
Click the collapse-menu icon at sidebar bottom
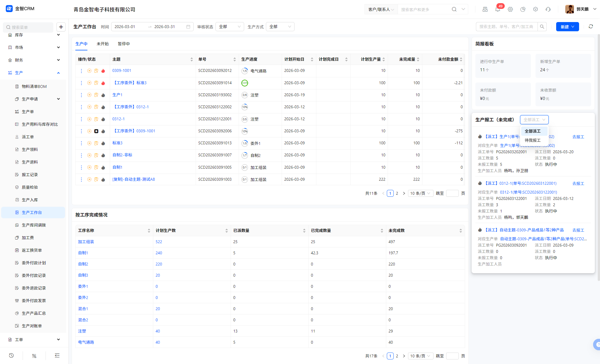[x=57, y=355]
